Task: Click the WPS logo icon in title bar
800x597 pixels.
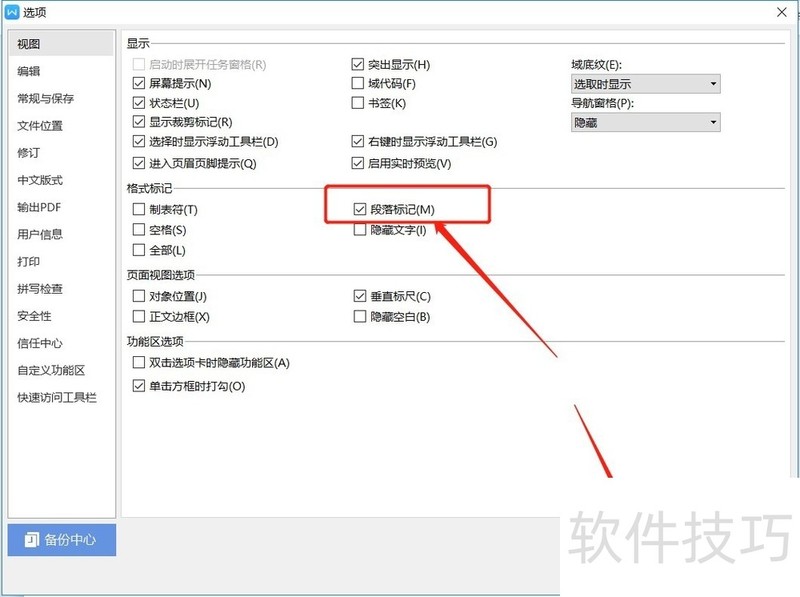Action: [13, 13]
